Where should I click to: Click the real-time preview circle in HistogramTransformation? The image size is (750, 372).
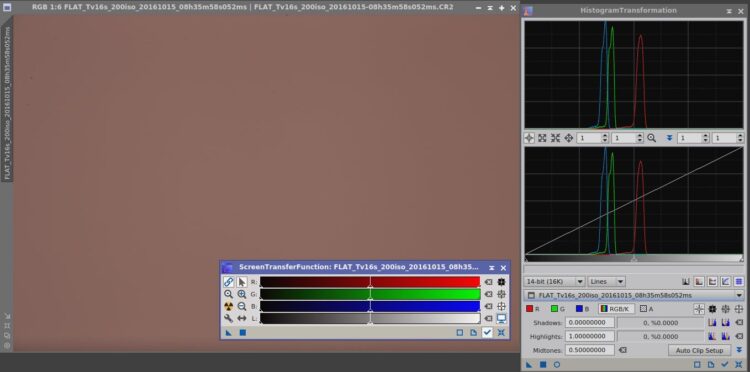pyautogui.click(x=557, y=364)
